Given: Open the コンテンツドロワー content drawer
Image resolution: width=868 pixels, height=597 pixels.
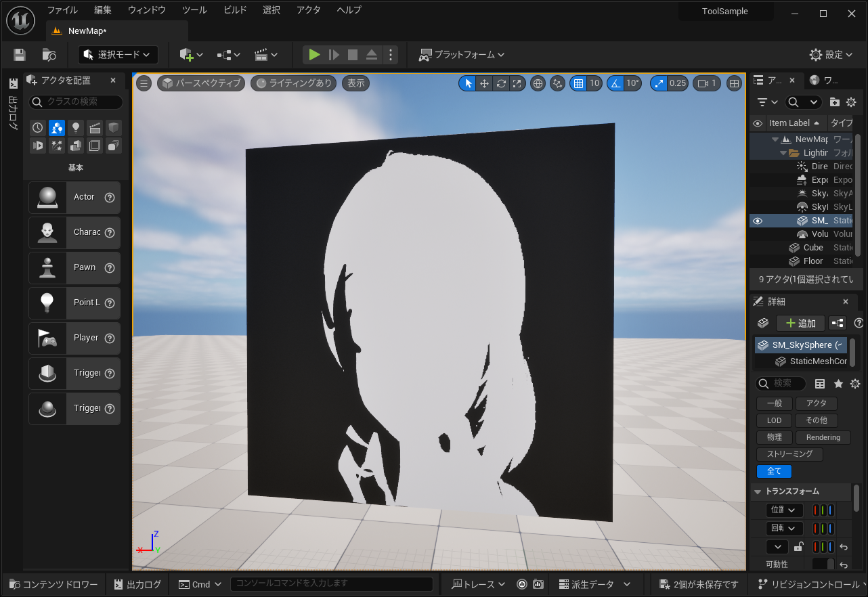Looking at the screenshot, I should pyautogui.click(x=53, y=584).
